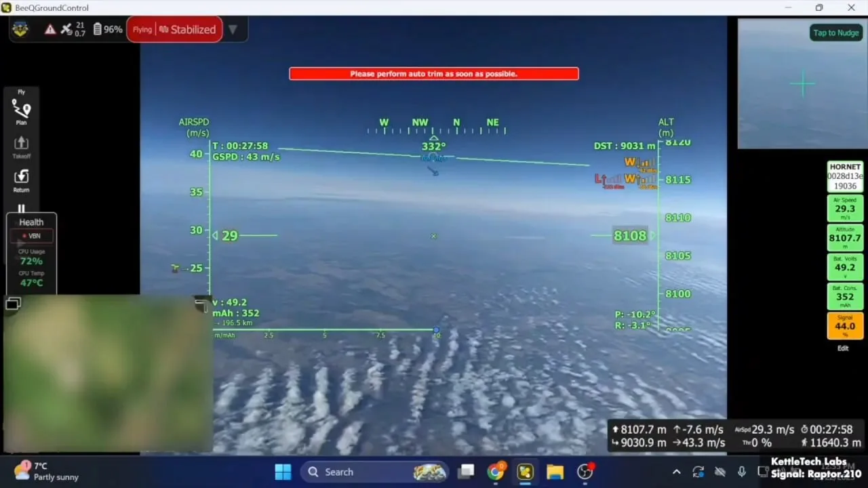The width and height of the screenshot is (868, 488).
Task: Open the Plan view icon
Action: [x=21, y=112]
